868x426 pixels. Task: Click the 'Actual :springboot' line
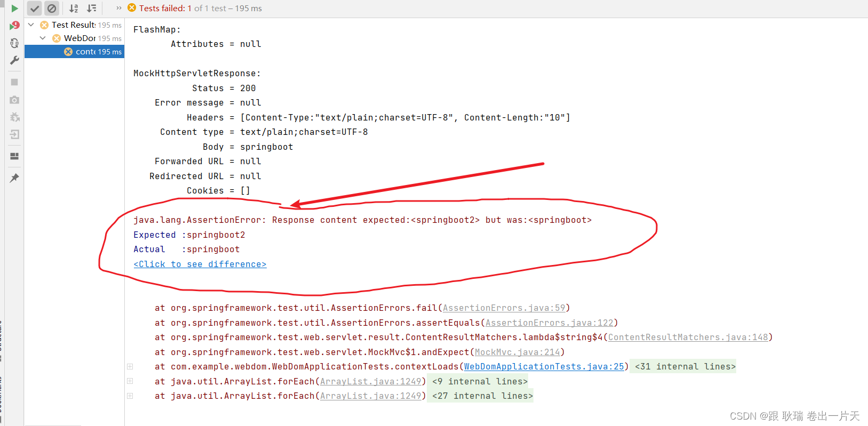click(187, 249)
